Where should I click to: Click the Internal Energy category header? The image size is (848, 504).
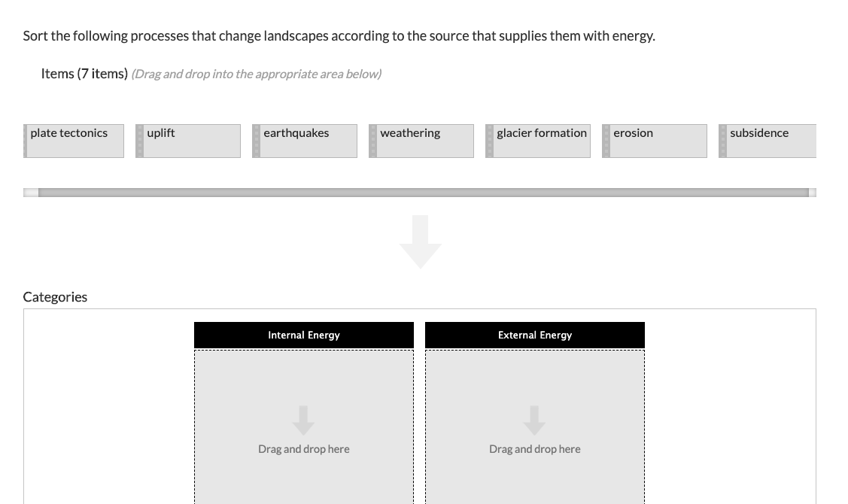(x=303, y=335)
